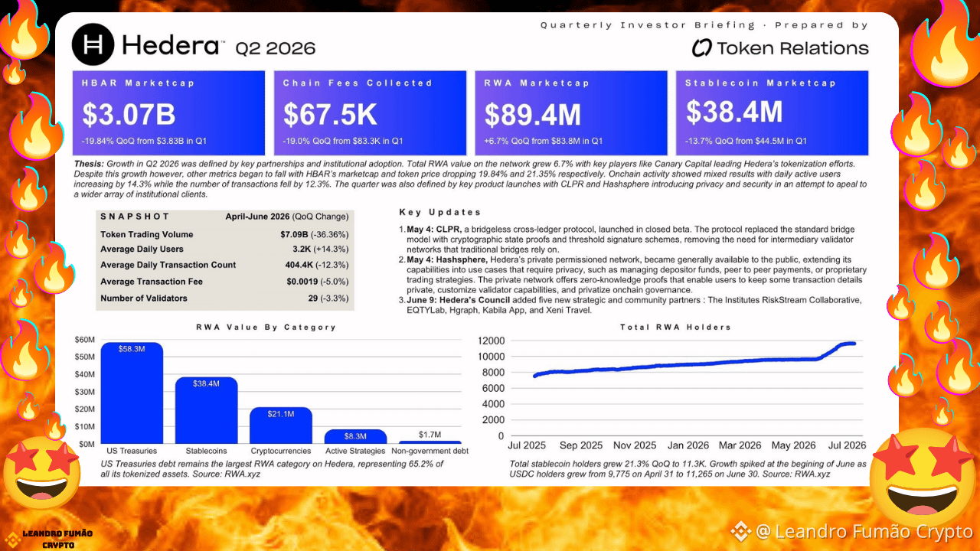The image size is (980, 551).
Task: Click the '$60M' y-axis tick label
Action: click(84, 340)
